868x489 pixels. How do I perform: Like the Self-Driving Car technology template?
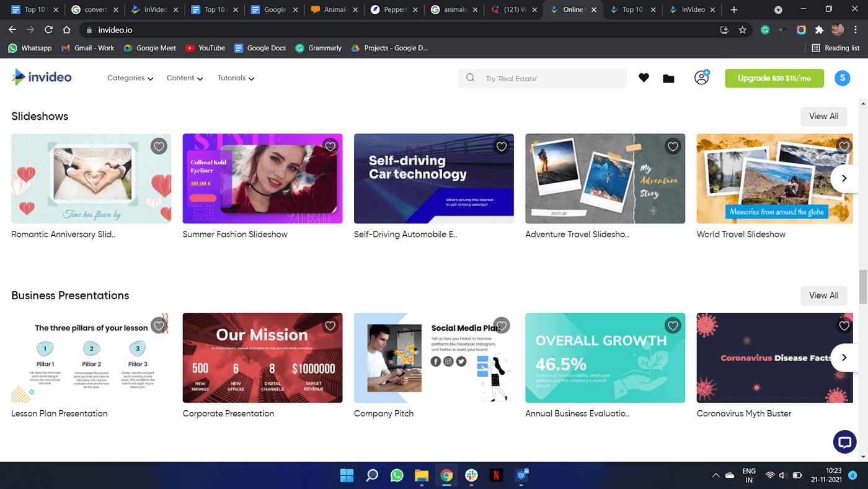(x=502, y=146)
